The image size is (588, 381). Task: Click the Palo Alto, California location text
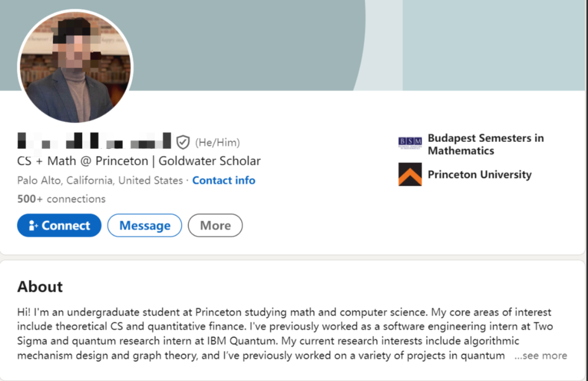point(100,180)
